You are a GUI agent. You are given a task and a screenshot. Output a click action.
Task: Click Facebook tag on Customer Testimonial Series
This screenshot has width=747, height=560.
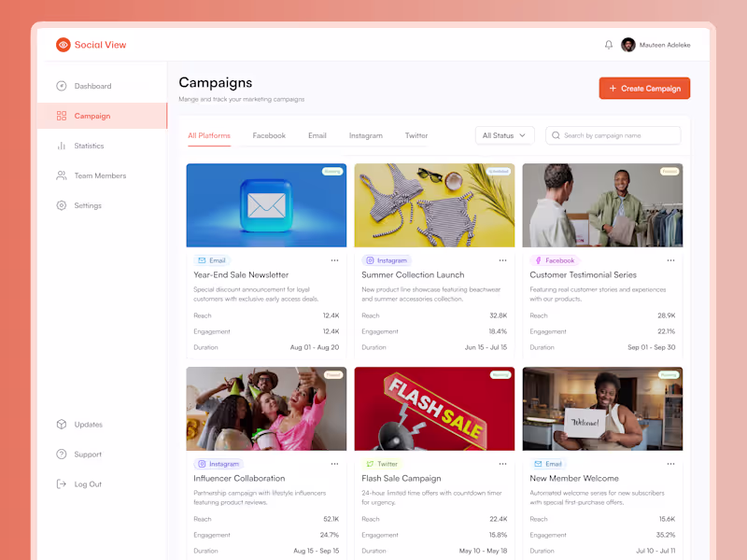pyautogui.click(x=555, y=260)
